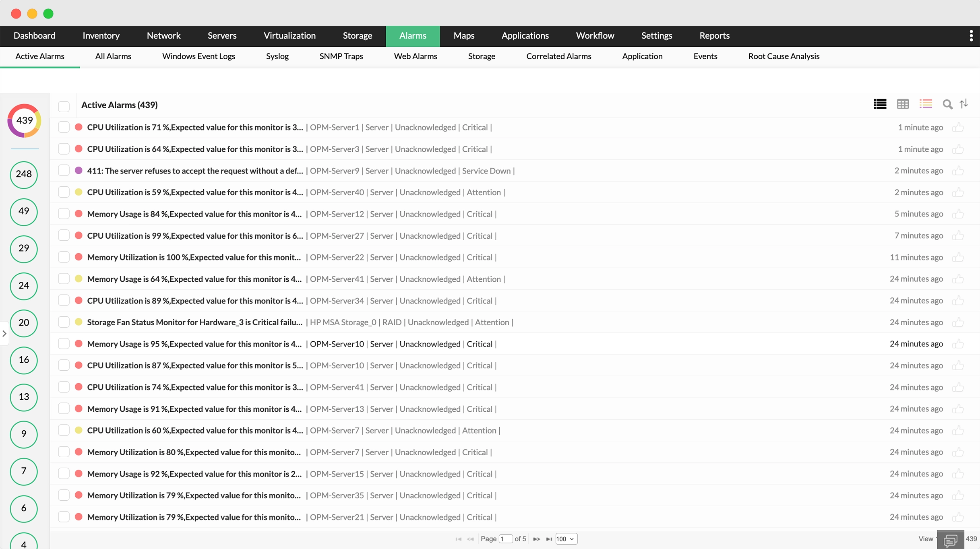Switch to the list view icon
This screenshot has height=549, width=980.
click(880, 104)
